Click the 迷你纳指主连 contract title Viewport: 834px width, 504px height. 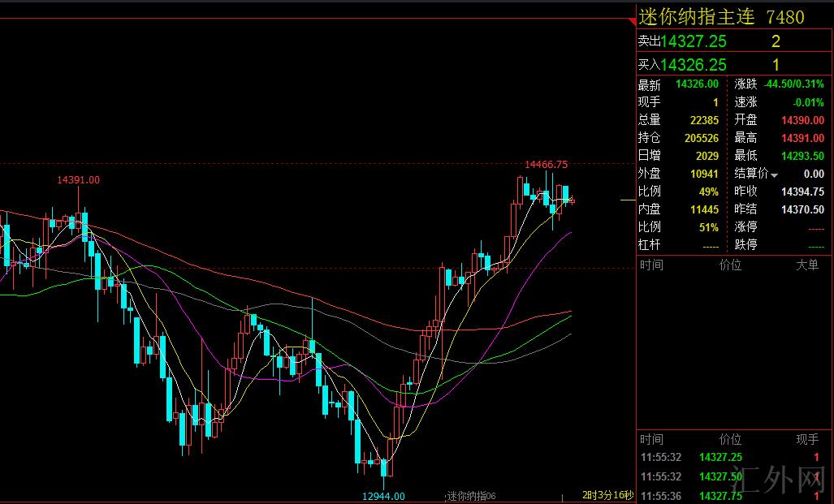698,16
